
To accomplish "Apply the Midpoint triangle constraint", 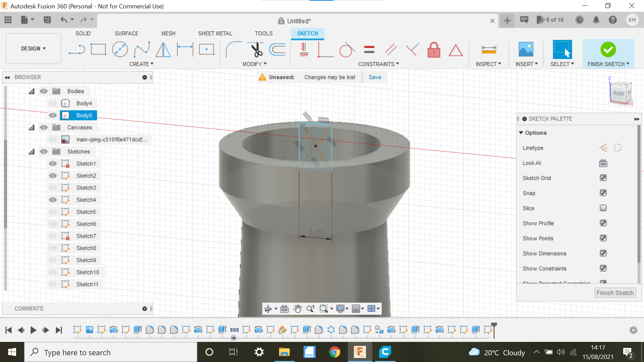I will [455, 50].
